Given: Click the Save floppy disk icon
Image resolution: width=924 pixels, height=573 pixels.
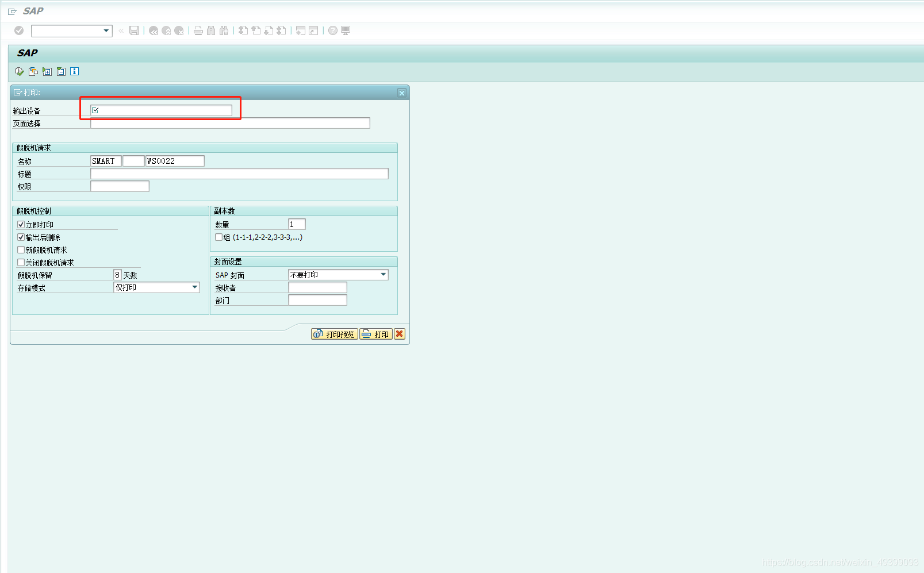Looking at the screenshot, I should [x=134, y=30].
